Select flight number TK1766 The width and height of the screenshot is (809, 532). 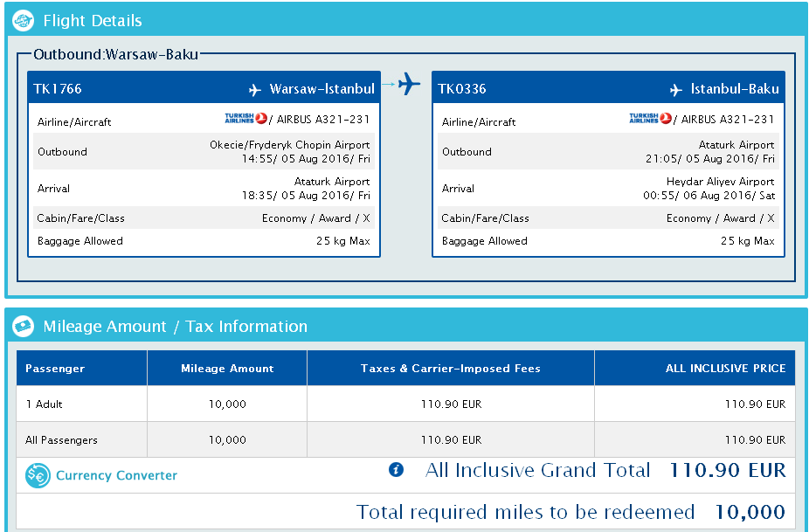58,89
